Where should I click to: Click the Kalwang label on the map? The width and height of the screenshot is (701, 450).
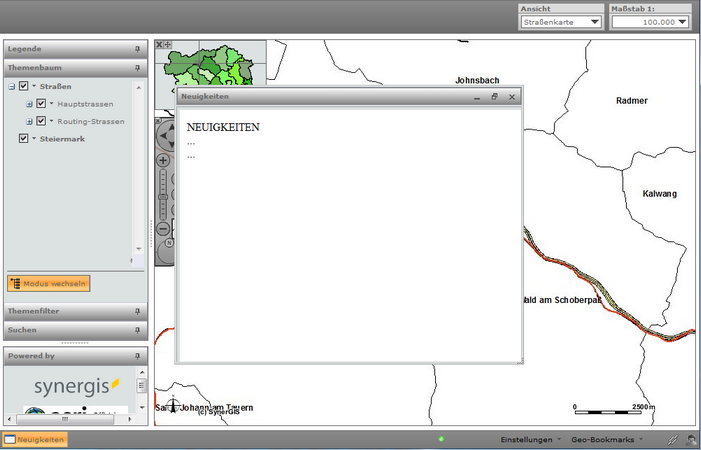pyautogui.click(x=659, y=193)
